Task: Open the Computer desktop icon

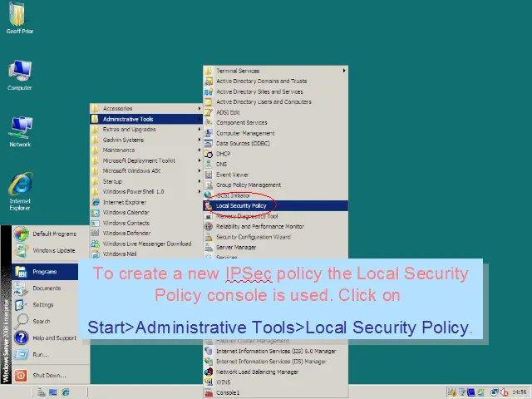Action: pos(20,71)
